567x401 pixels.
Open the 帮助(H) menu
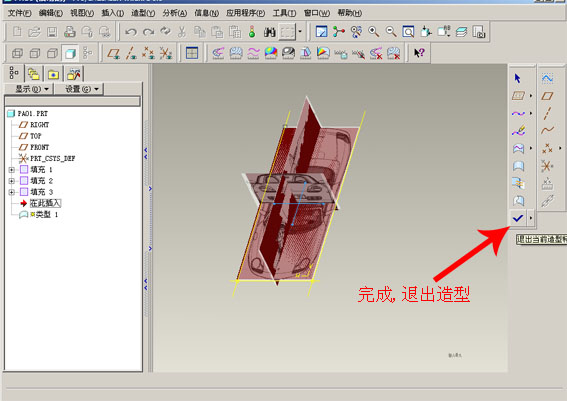[x=349, y=13]
